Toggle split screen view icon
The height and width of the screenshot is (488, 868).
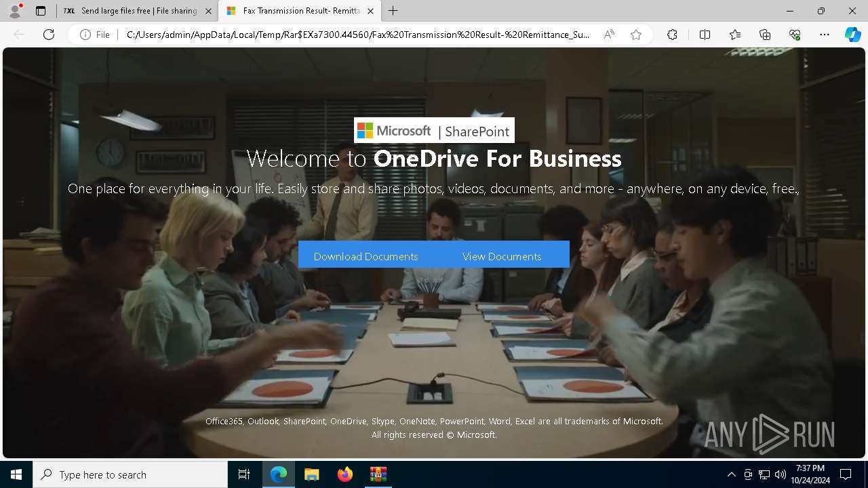(705, 35)
